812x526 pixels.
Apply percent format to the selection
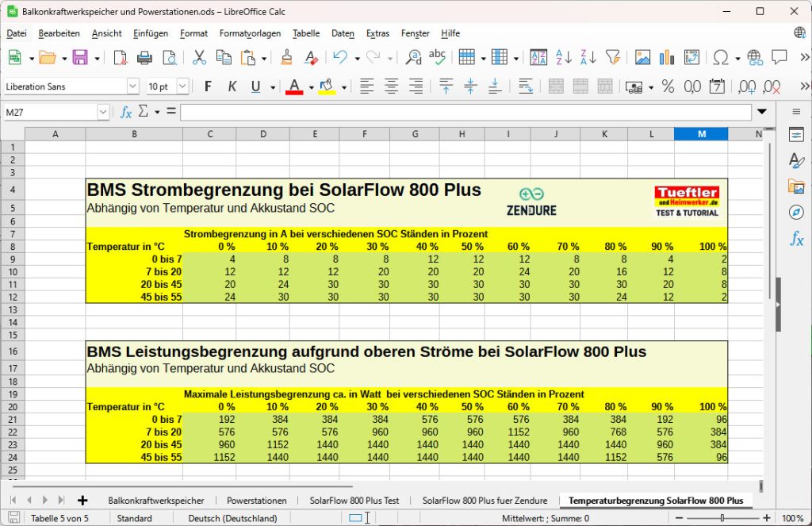[x=668, y=86]
